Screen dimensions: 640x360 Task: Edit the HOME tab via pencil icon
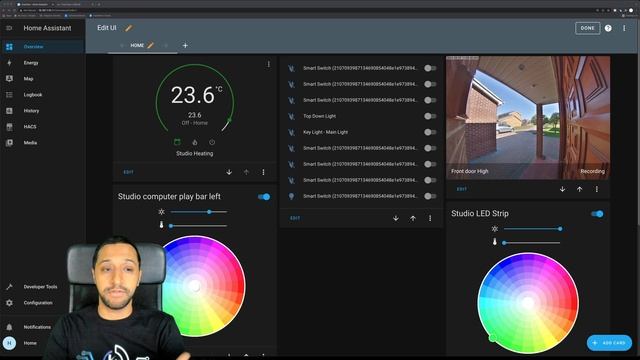(151, 45)
